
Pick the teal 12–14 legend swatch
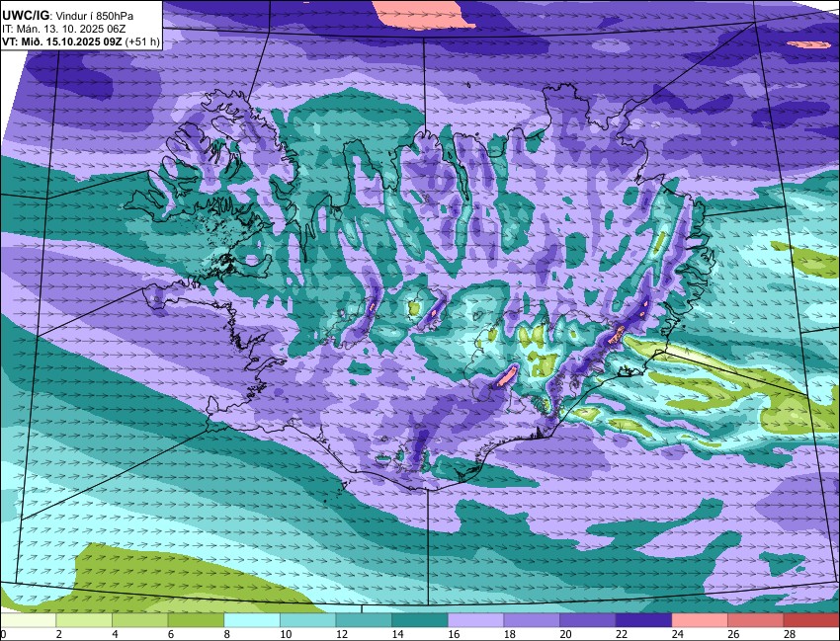(364, 620)
